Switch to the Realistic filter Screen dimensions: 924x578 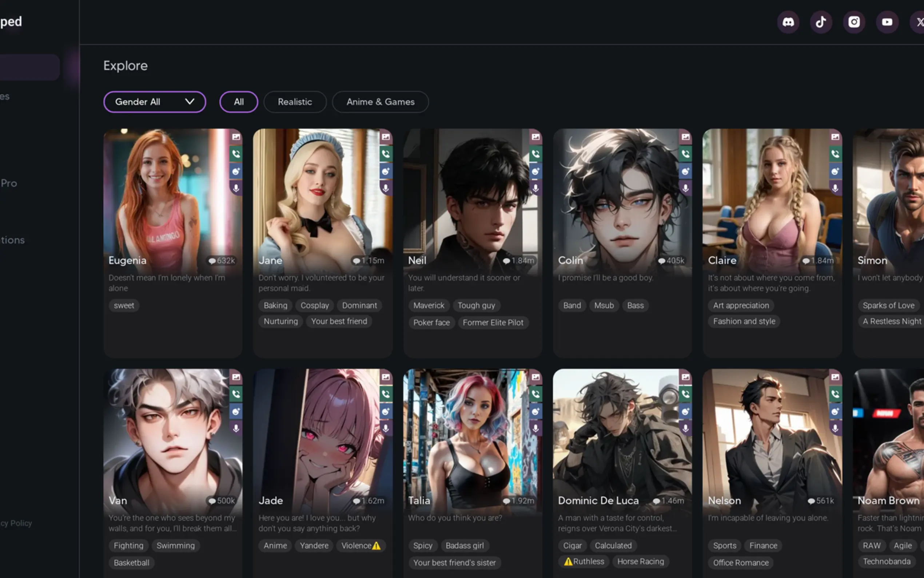(295, 102)
